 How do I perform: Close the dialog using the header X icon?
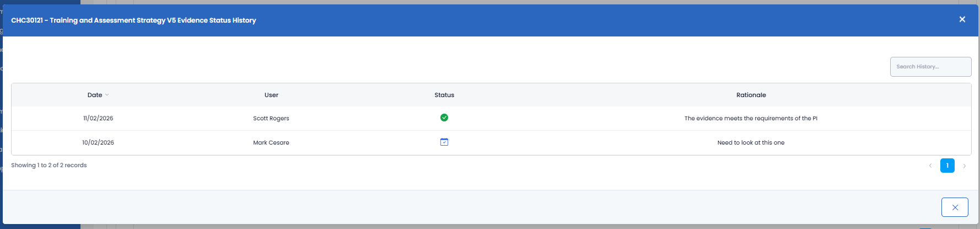tap(962, 19)
